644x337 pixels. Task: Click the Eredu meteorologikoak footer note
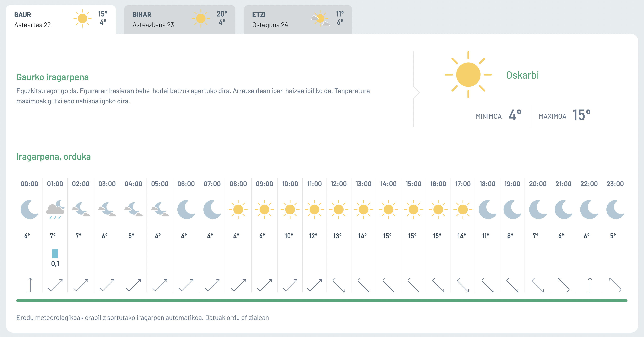[x=142, y=317]
